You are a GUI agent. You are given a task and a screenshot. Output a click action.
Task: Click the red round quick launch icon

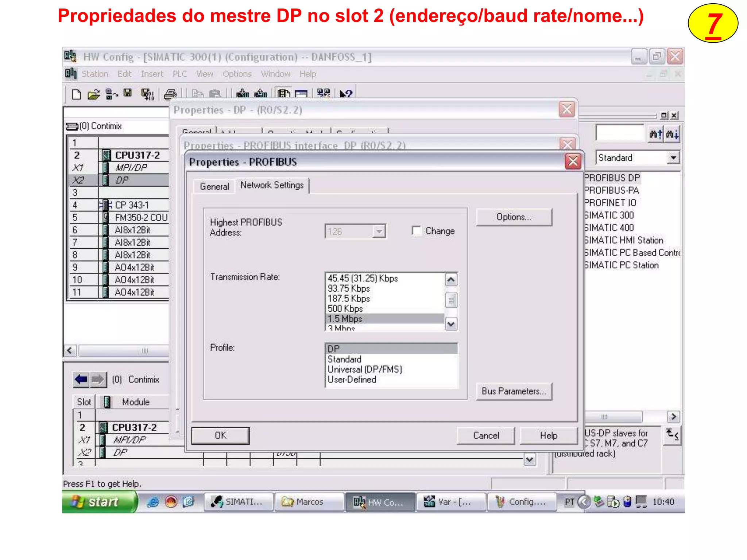171,502
